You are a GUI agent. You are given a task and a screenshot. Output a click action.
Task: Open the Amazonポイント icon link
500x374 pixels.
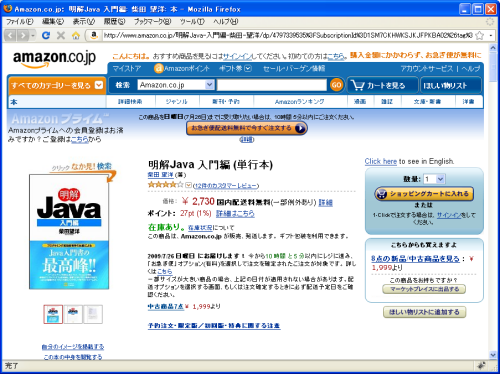tap(159, 69)
